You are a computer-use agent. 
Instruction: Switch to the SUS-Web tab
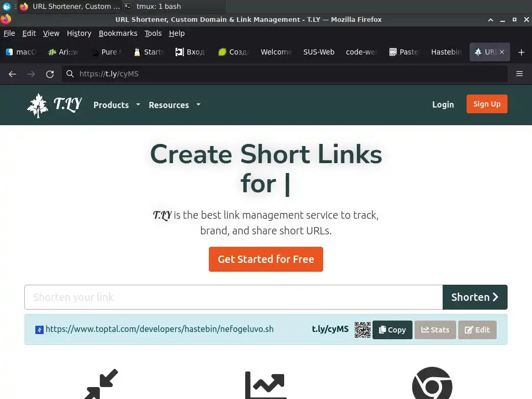click(319, 52)
